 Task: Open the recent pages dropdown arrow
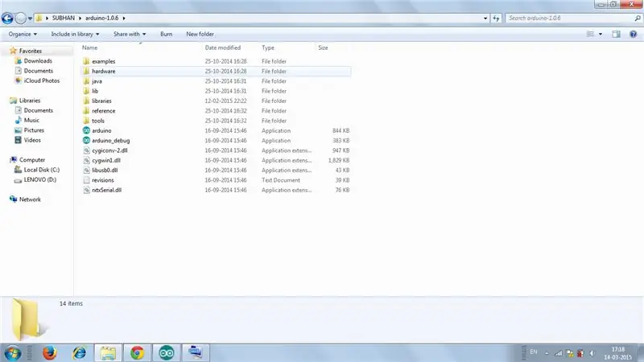(30, 19)
